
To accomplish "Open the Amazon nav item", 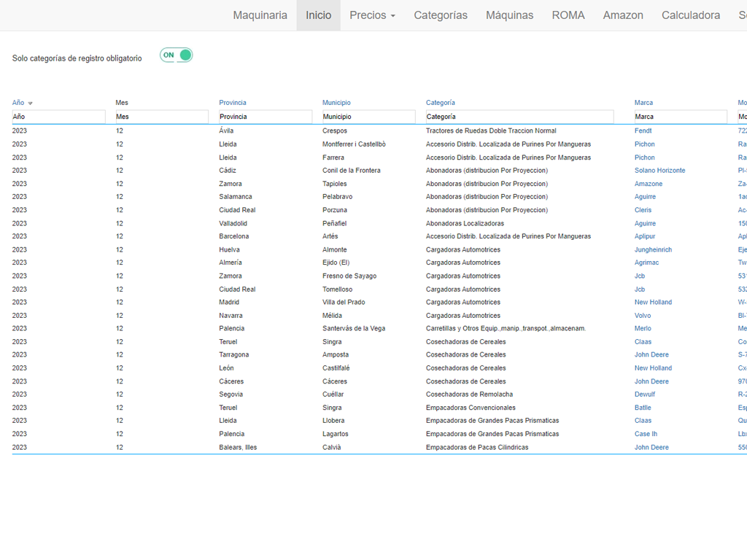I will (x=623, y=15).
